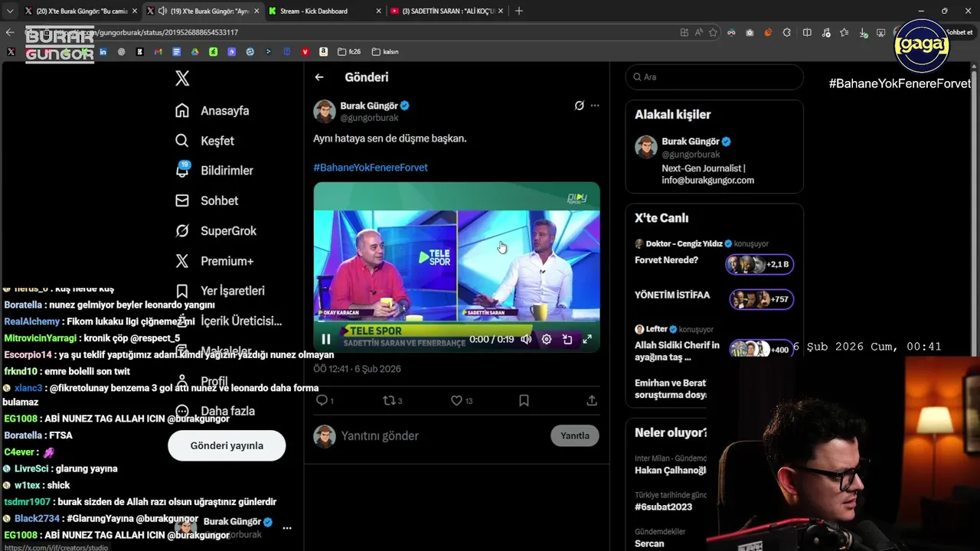The image size is (980, 551).
Task: Open Bildirimler notifications with badge
Action: click(214, 170)
